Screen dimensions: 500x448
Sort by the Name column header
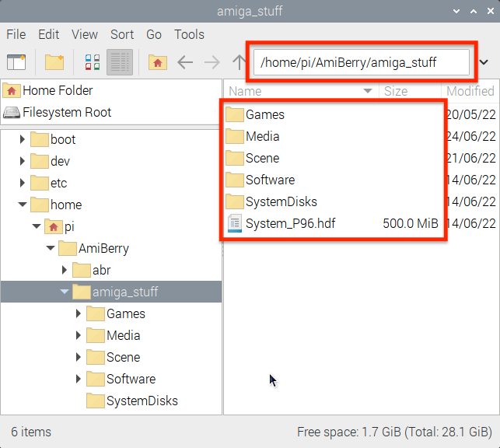[302, 91]
